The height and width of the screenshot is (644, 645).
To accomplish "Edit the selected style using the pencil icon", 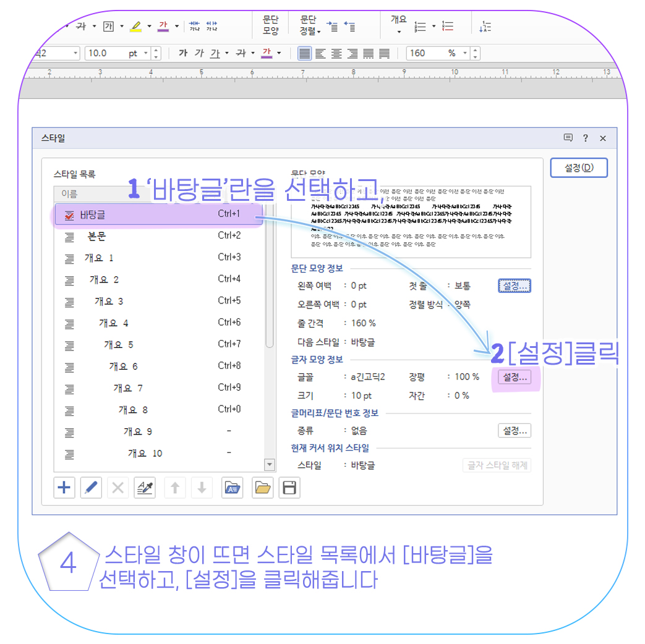I will 90,488.
